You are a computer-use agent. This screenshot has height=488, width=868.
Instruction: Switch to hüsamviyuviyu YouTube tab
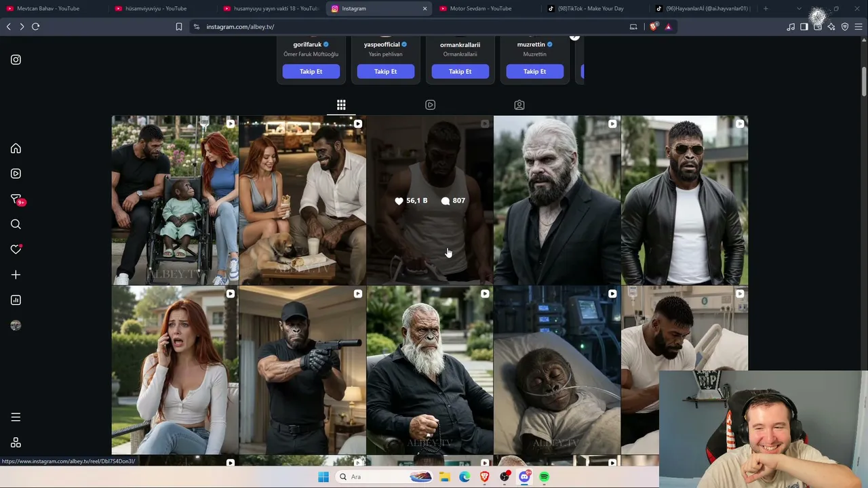pos(163,8)
